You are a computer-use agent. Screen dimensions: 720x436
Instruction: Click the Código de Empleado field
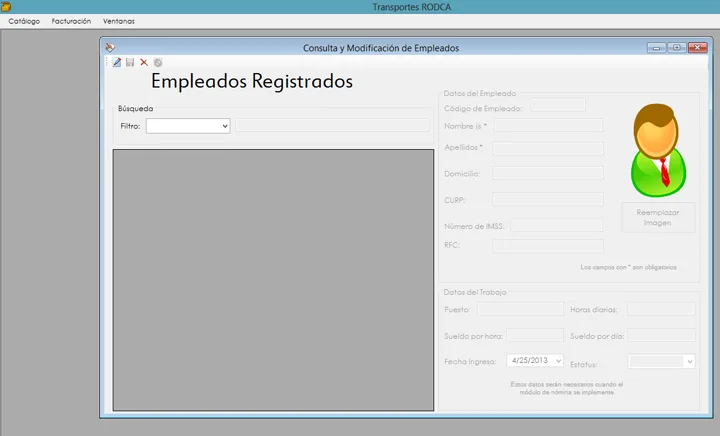(558, 105)
